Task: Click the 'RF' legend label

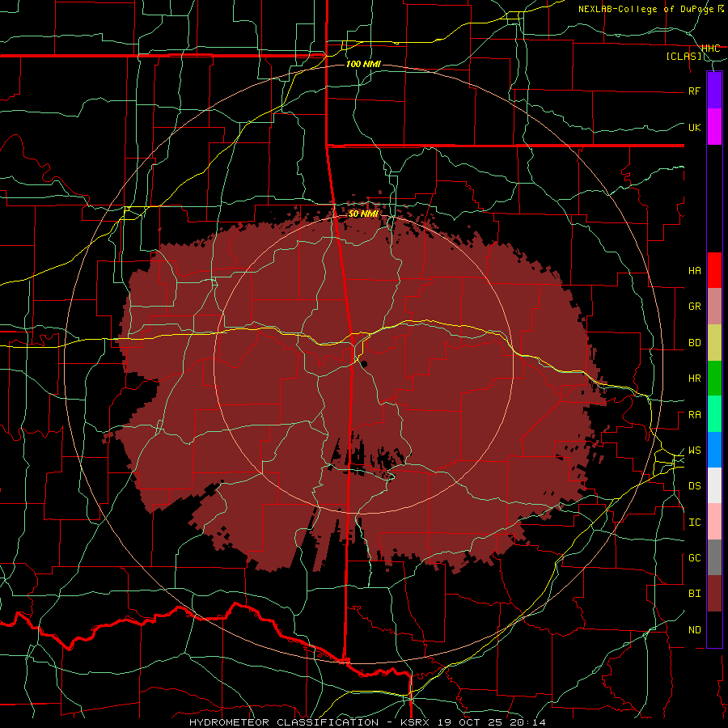Action: tap(694, 91)
